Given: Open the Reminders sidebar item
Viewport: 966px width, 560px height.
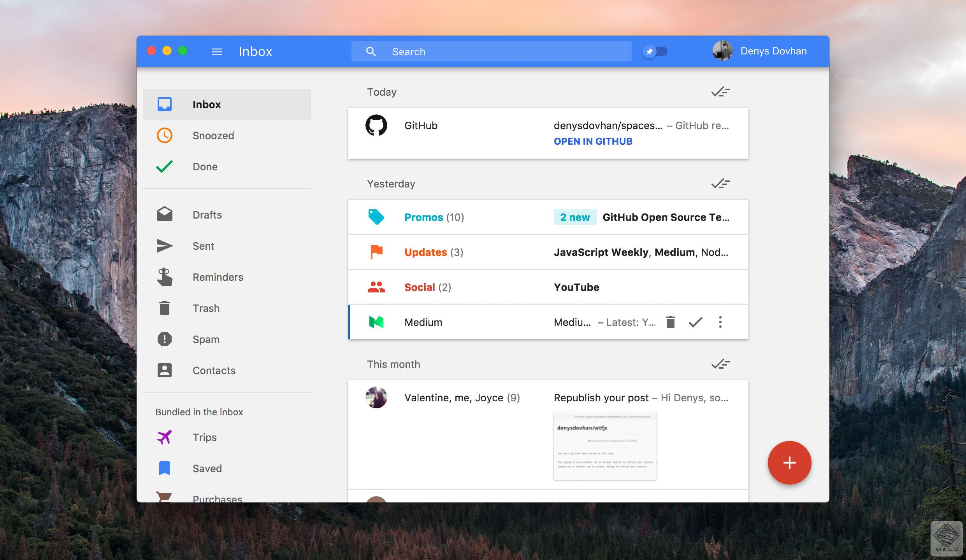Looking at the screenshot, I should pyautogui.click(x=217, y=277).
